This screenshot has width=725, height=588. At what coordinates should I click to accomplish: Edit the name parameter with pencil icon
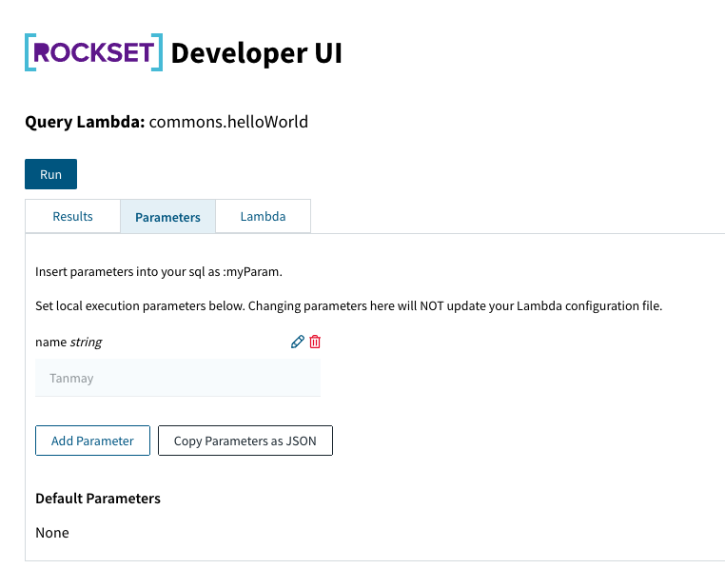297,342
